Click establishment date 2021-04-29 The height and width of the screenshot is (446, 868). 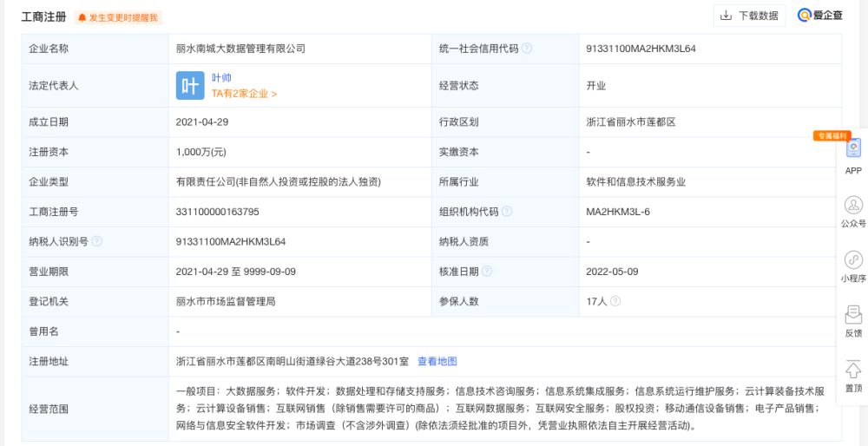(x=202, y=122)
